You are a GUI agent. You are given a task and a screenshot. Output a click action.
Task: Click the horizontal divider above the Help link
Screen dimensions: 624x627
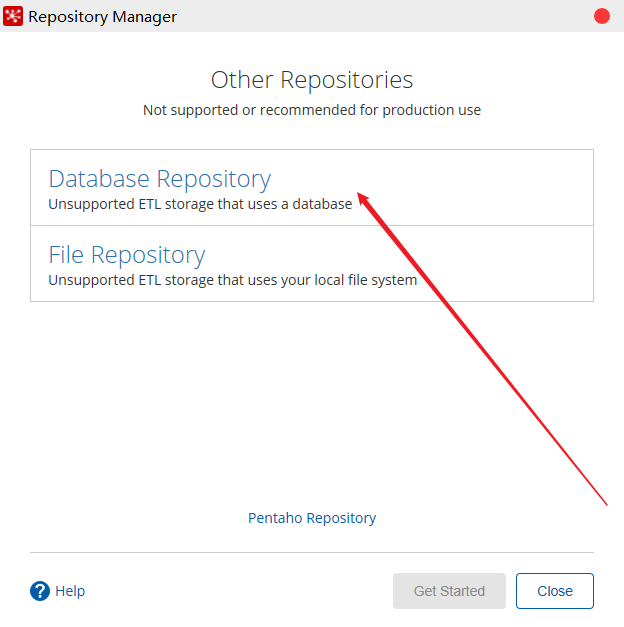[312, 552]
